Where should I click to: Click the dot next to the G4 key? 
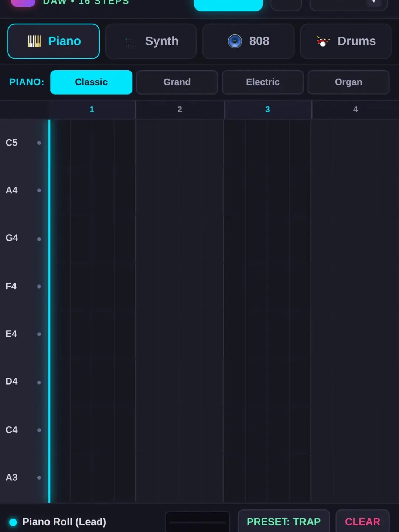coord(39,239)
